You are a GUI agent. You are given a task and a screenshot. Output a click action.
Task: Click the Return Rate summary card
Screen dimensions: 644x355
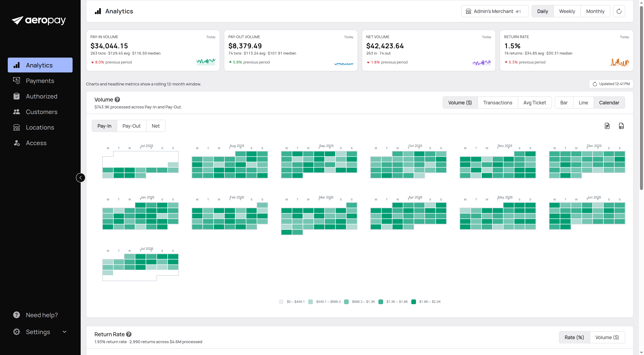(566, 50)
